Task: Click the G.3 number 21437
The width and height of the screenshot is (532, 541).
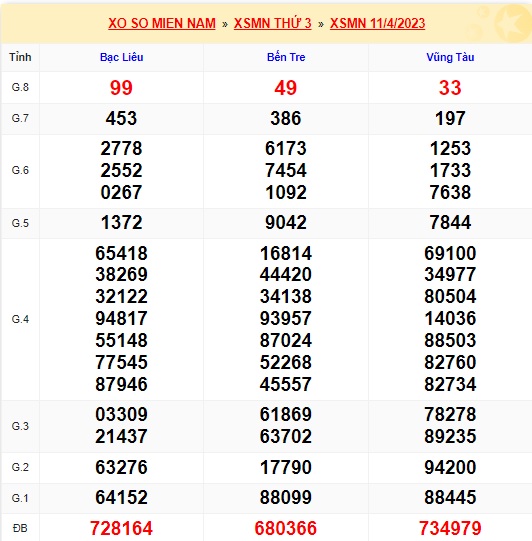Action: pyautogui.click(x=121, y=436)
